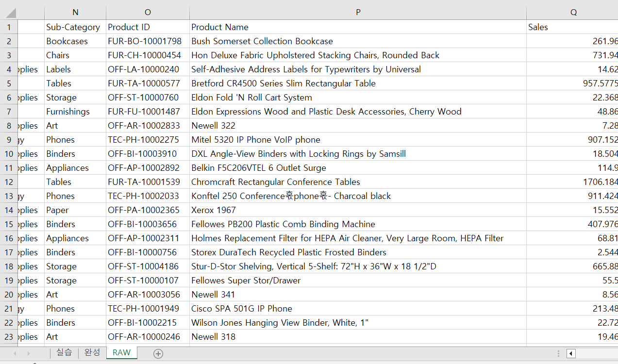Click the Product ID header cell
This screenshot has width=618, height=364.
click(148, 27)
